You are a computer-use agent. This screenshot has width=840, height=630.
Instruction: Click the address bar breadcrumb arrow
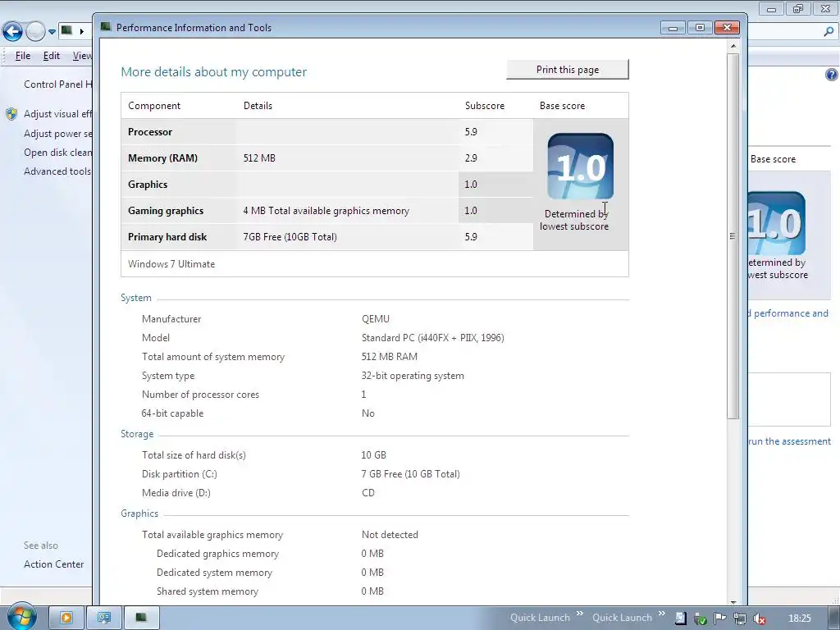82,31
